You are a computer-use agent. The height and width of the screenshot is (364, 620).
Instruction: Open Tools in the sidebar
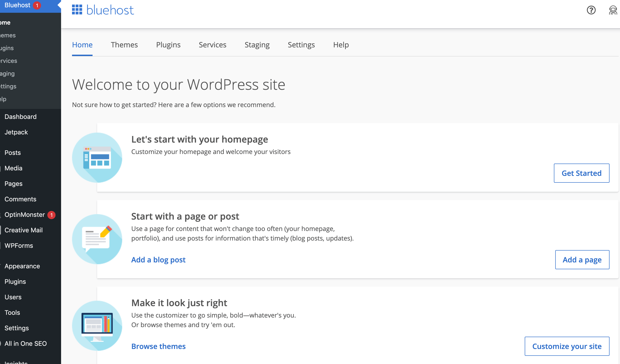pos(12,312)
